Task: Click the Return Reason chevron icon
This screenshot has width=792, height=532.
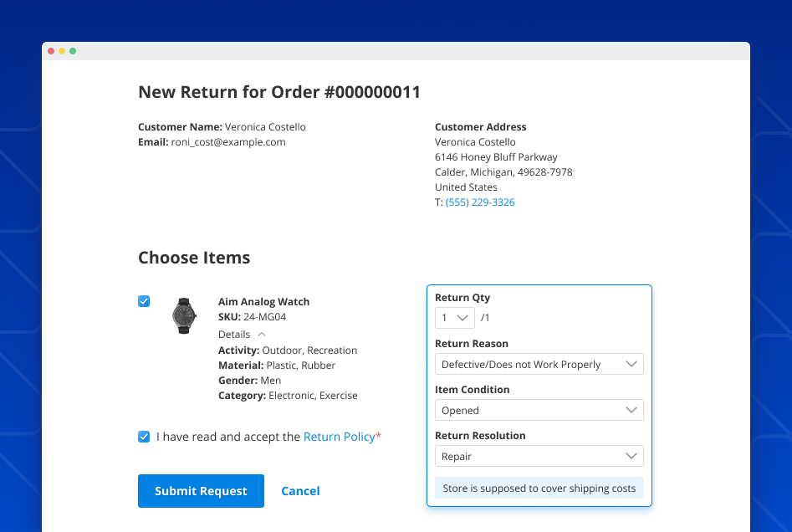Action: 633,364
